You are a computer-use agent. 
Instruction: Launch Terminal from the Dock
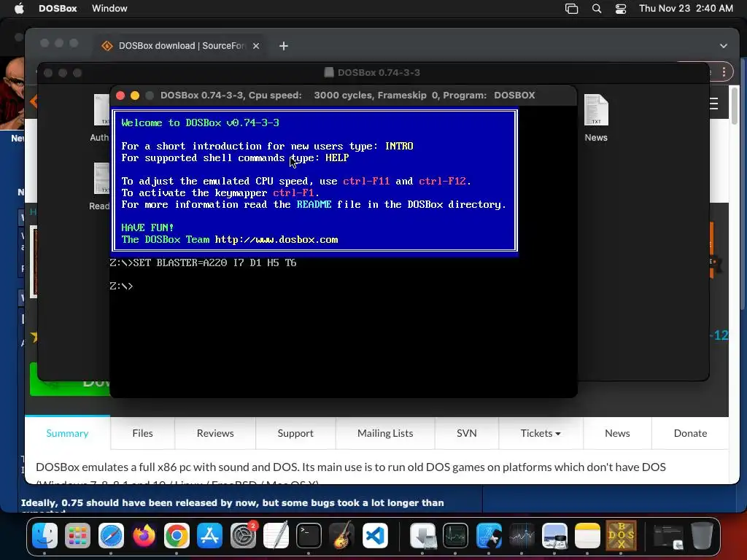pos(309,535)
